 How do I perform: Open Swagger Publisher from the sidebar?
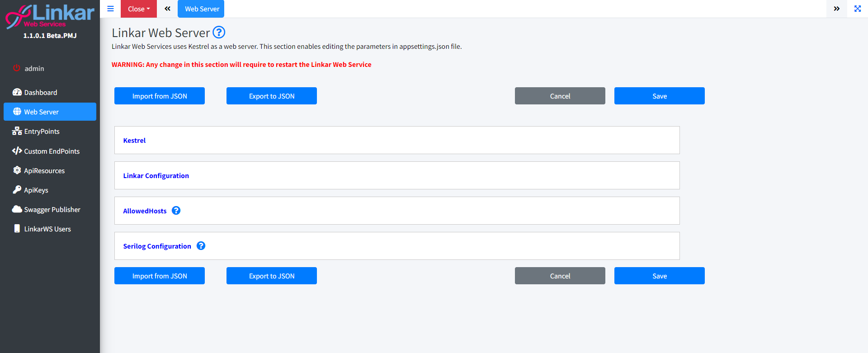pos(52,210)
